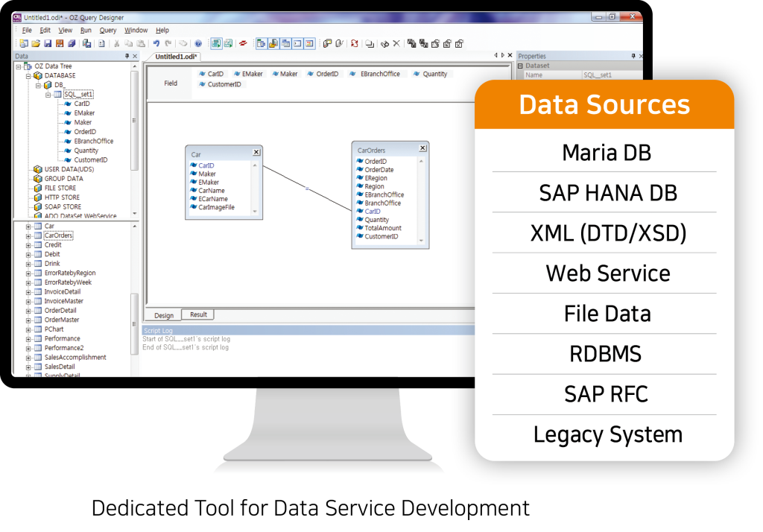Screen dimensions: 763x532
Task: Open the File menu
Action: point(28,31)
